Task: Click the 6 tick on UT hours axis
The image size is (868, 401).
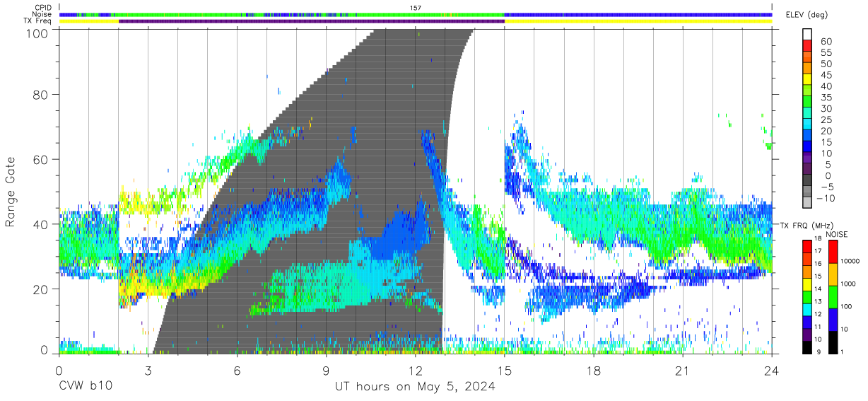Action: (x=237, y=370)
